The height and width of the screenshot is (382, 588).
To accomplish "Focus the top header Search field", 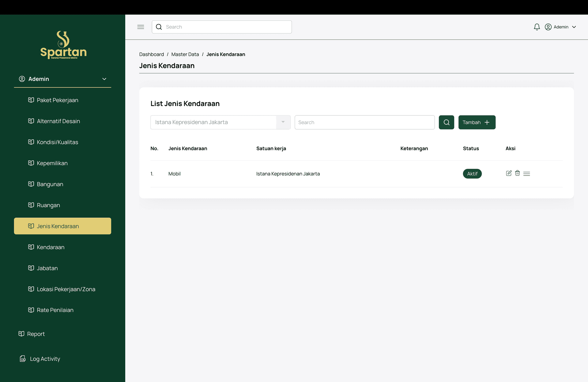I will coord(222,27).
